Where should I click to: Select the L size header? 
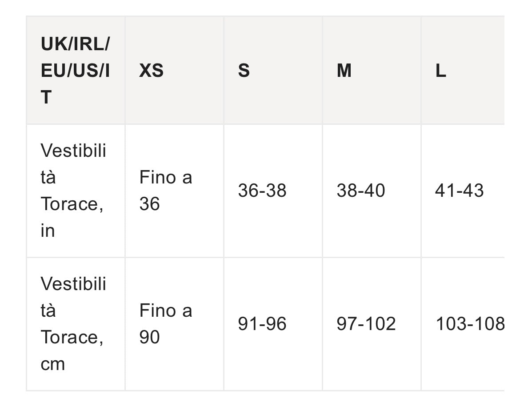tap(463, 70)
